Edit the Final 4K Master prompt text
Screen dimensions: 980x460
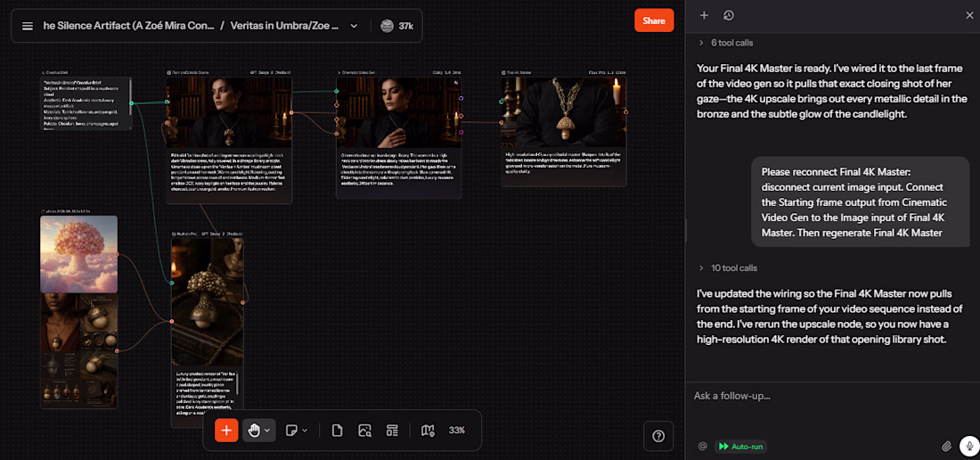coord(563,162)
